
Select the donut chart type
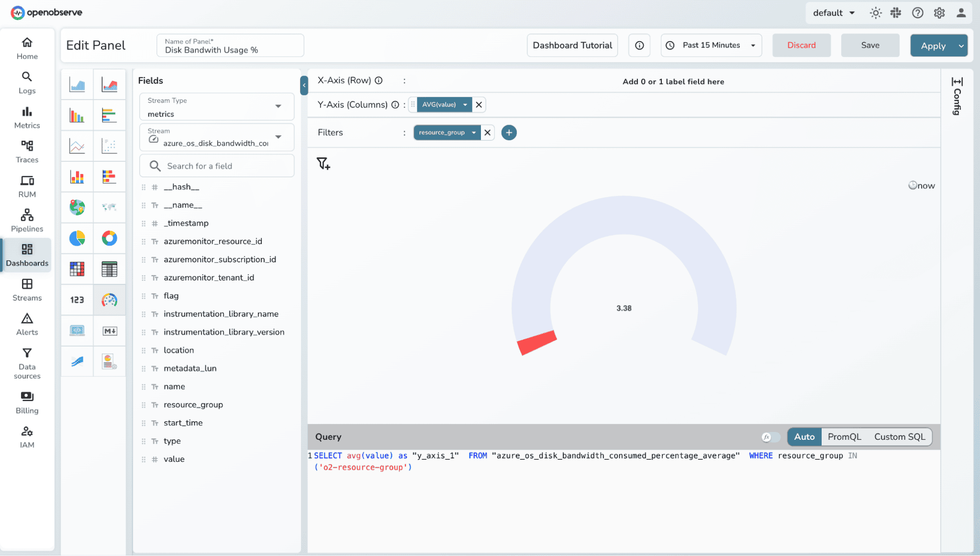(109, 239)
